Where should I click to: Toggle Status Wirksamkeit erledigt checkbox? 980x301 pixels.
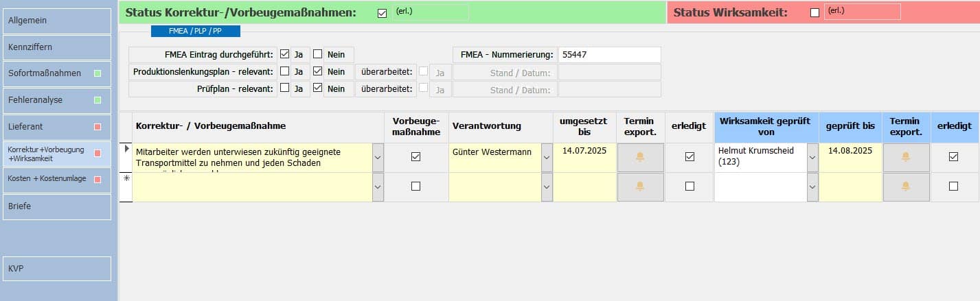pyautogui.click(x=815, y=13)
